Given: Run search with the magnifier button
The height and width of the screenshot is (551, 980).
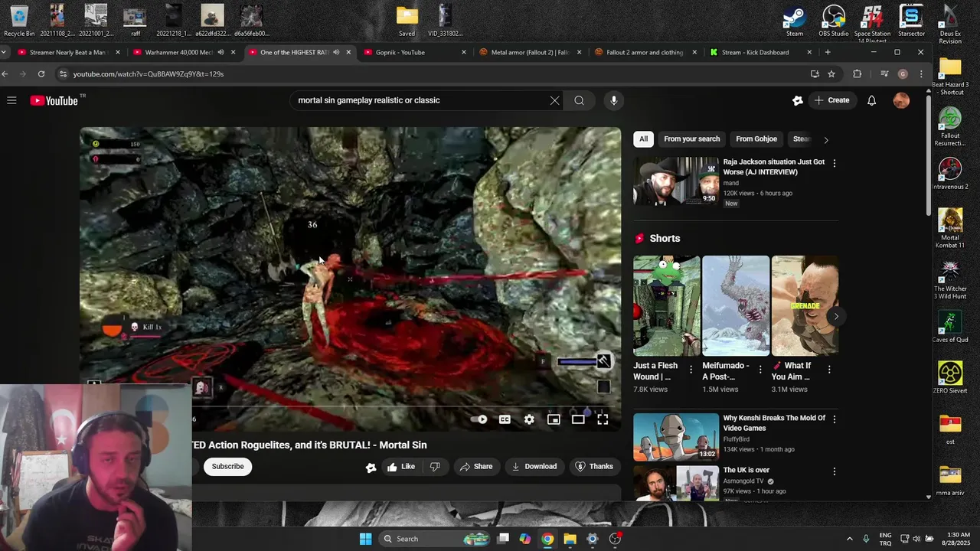Looking at the screenshot, I should [x=579, y=100].
